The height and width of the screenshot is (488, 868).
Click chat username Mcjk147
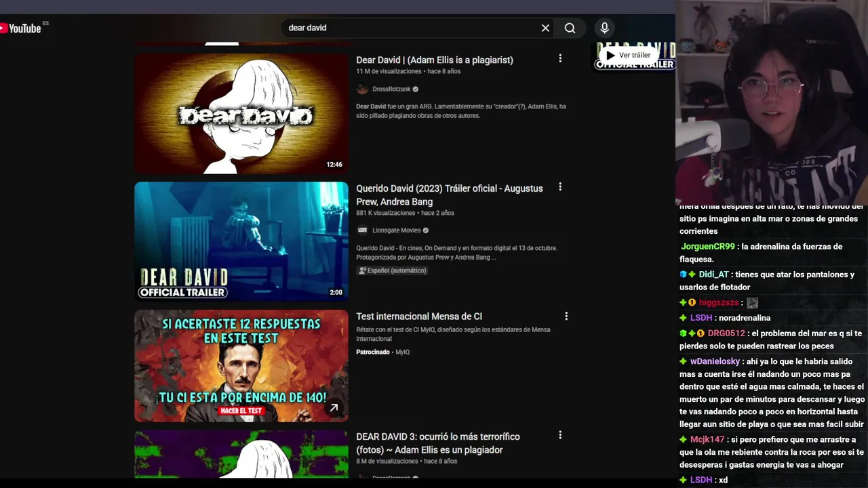[707, 439]
